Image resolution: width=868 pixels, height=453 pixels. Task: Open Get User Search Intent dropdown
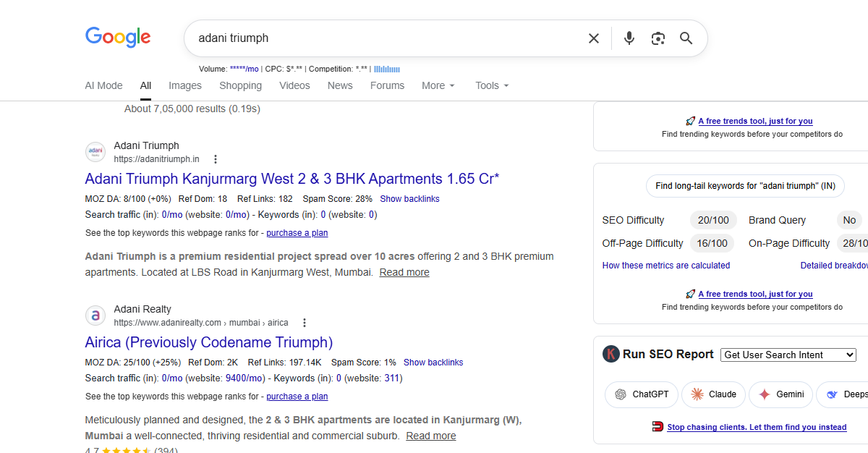coord(788,355)
